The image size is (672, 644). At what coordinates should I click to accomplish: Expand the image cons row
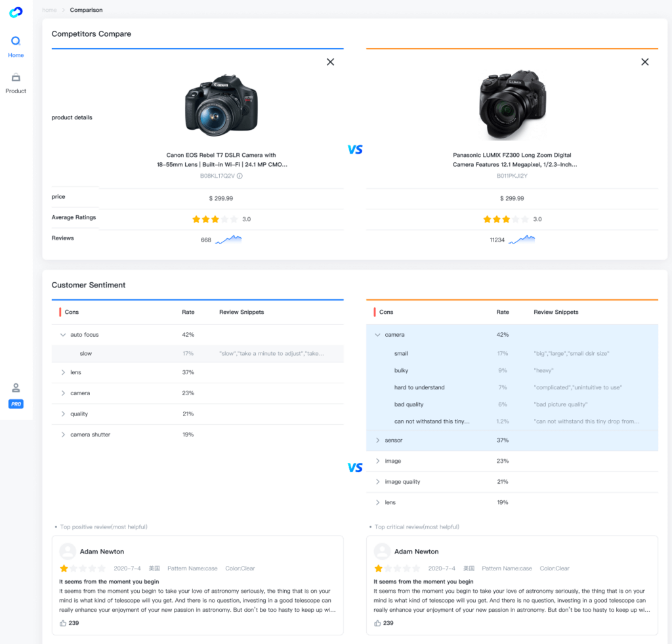tap(377, 461)
